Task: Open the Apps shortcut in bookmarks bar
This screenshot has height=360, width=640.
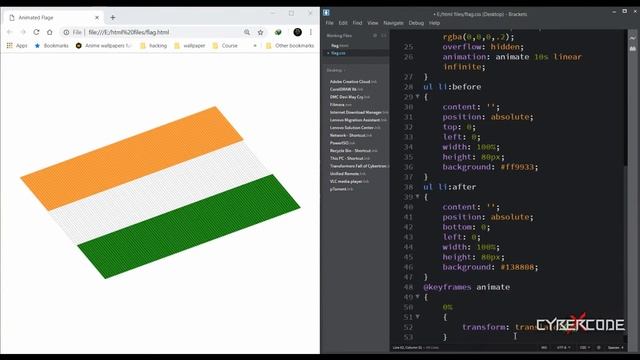Action: coord(17,46)
